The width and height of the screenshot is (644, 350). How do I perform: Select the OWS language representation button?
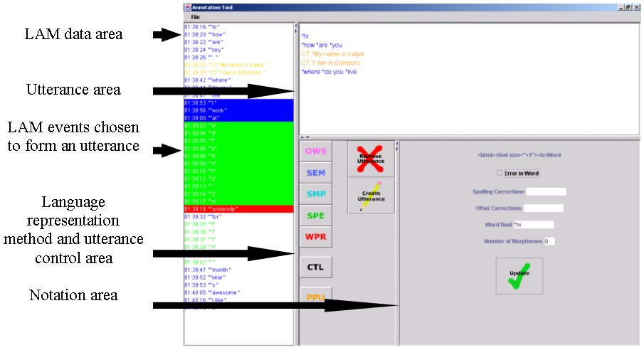pos(315,152)
